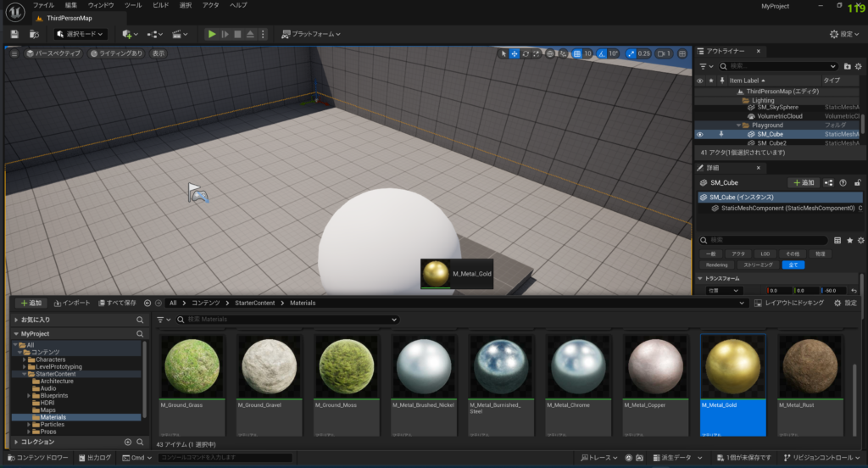This screenshot has height=468, width=868.
Task: Click the インポート button in the Content Browser
Action: pyautogui.click(x=71, y=303)
